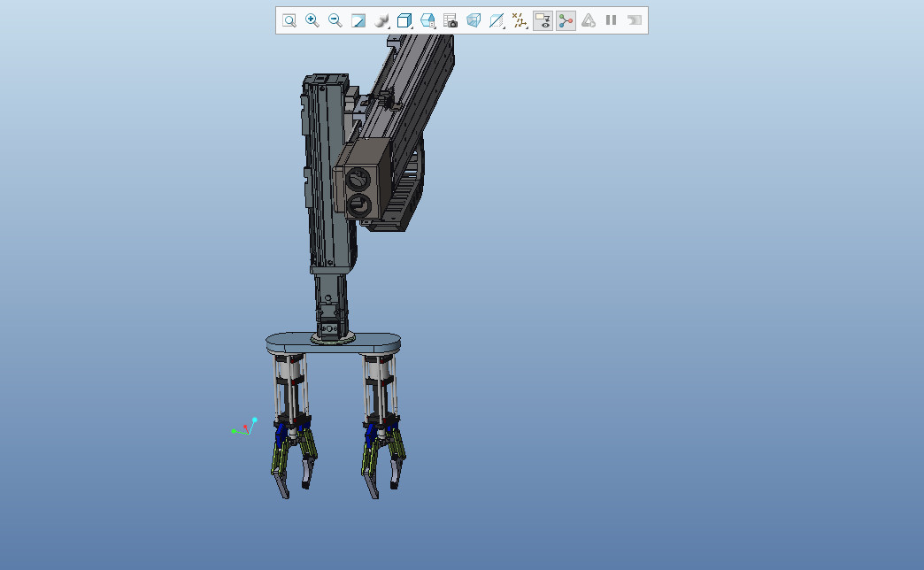Viewport: 924px width, 570px height.
Task: Select the left gripper claw assembly
Action: pos(294,459)
